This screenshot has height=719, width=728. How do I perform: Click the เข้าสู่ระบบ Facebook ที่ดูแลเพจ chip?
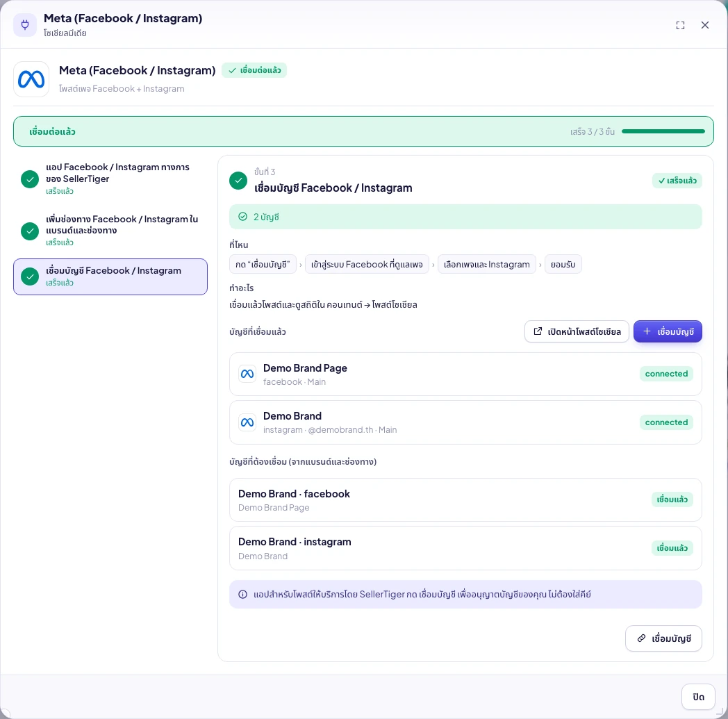pyautogui.click(x=367, y=265)
